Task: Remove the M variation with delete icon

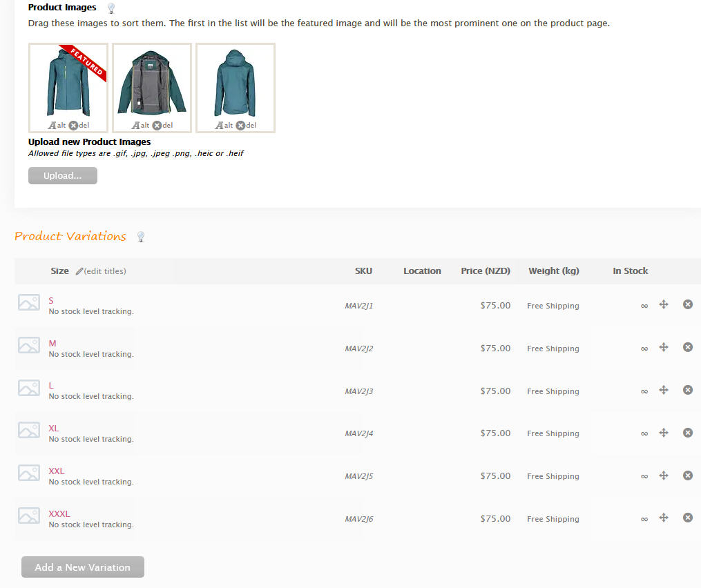Action: pyautogui.click(x=688, y=348)
